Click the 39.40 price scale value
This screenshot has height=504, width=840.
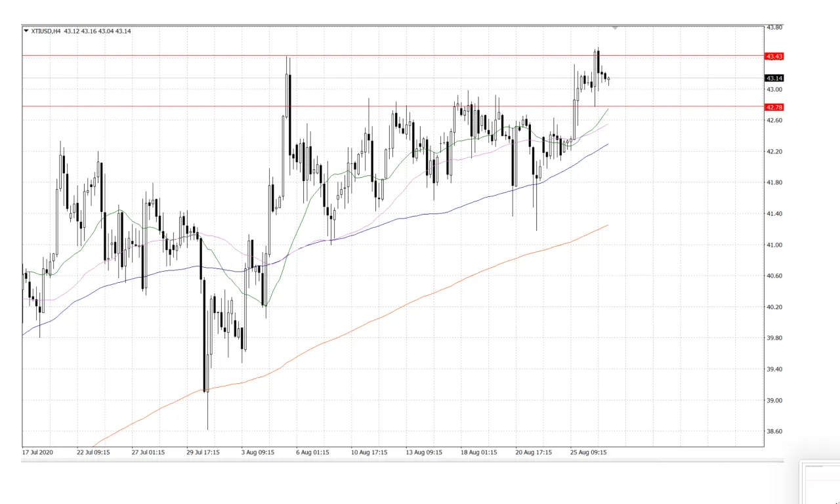774,369
